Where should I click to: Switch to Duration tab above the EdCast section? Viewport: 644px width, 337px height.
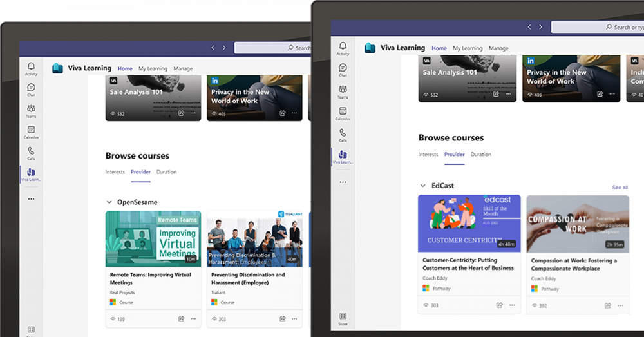(x=480, y=155)
